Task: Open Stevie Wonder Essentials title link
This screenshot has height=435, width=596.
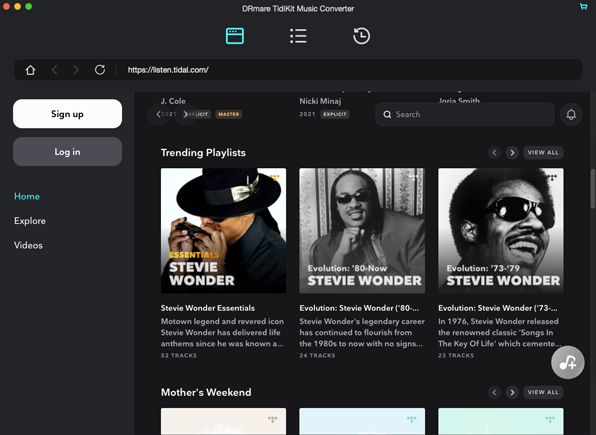Action: click(x=208, y=308)
